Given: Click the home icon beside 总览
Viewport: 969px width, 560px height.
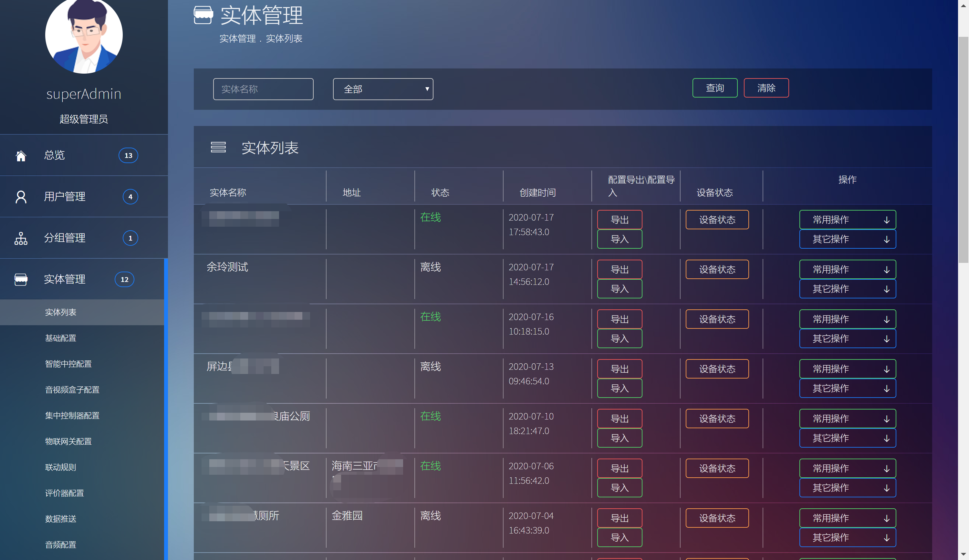Looking at the screenshot, I should 21,156.
